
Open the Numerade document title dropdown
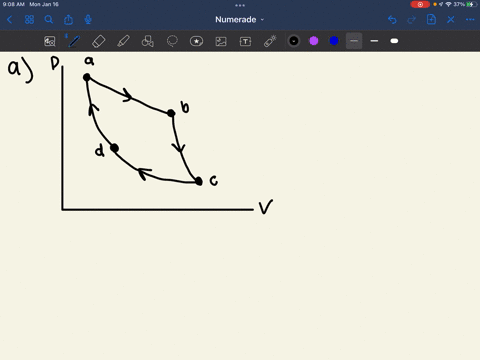click(239, 20)
